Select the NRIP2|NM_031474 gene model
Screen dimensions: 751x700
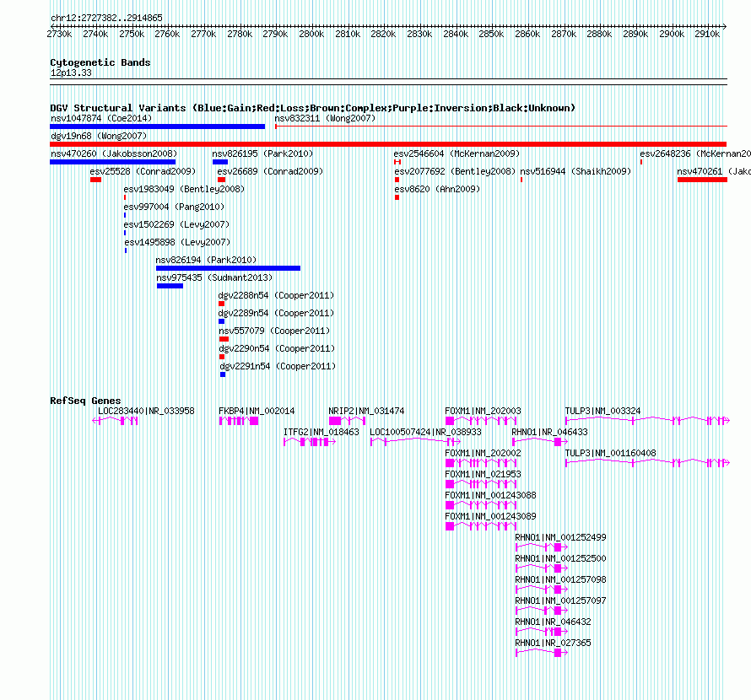[x=348, y=421]
